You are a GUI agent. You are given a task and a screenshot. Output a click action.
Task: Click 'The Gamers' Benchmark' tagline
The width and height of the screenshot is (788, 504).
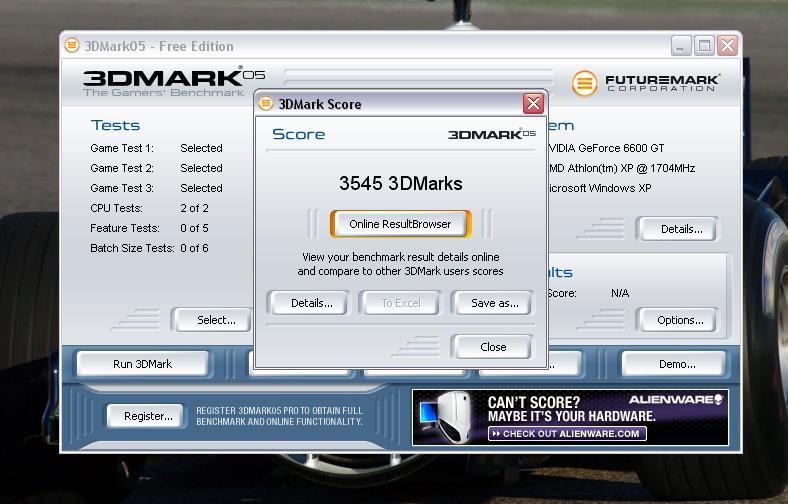click(164, 92)
